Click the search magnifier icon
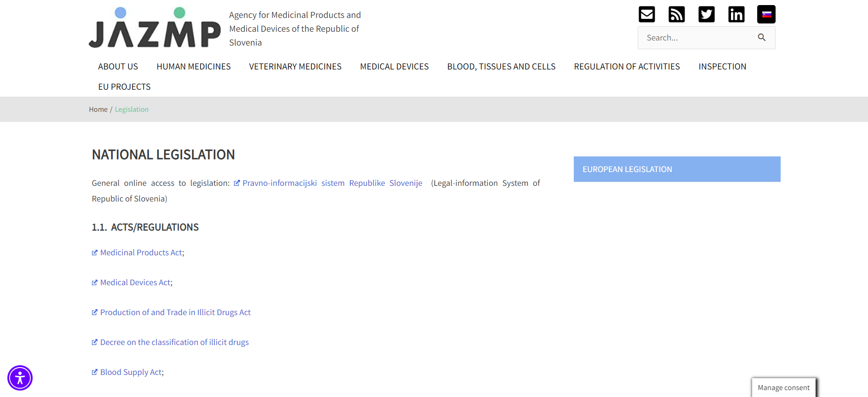The height and width of the screenshot is (397, 868). [x=761, y=38]
